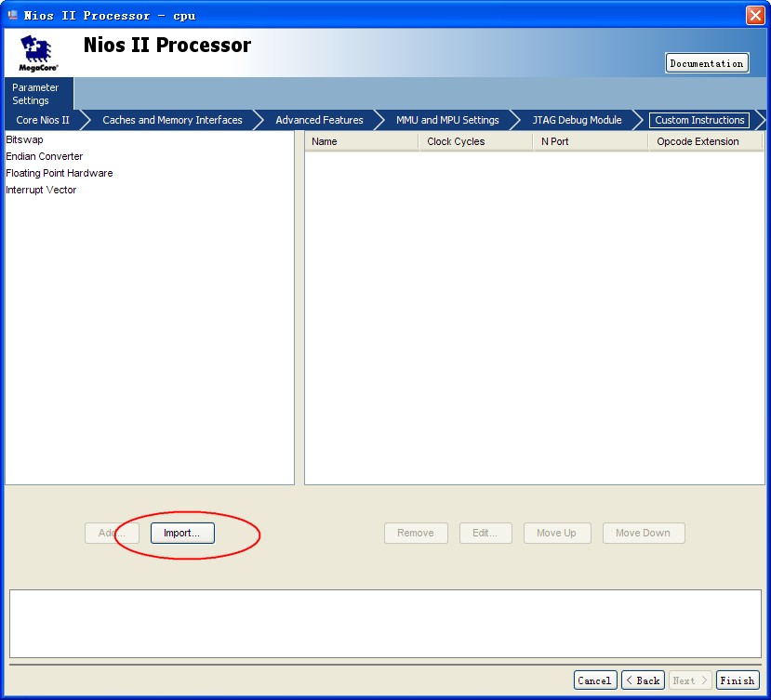
Task: Open MMU and MPU Settings tab
Action: click(x=447, y=120)
